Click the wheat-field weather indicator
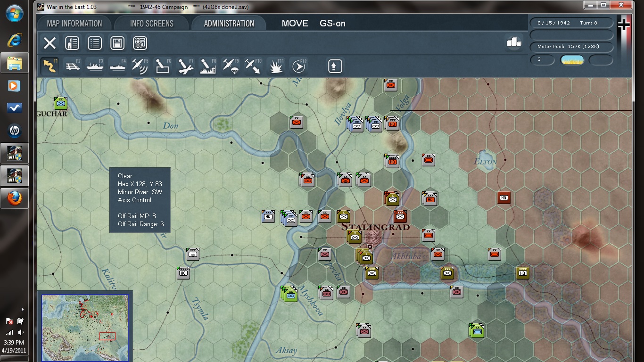 coord(572,60)
